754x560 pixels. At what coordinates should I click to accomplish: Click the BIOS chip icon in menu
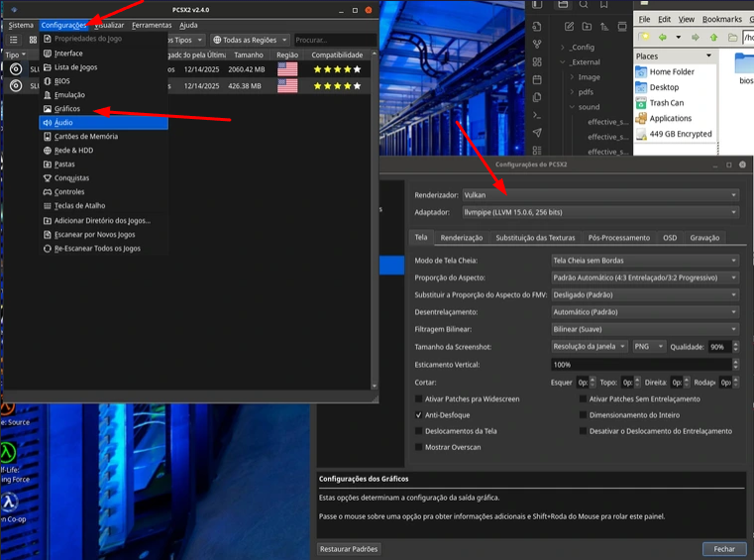click(47, 81)
